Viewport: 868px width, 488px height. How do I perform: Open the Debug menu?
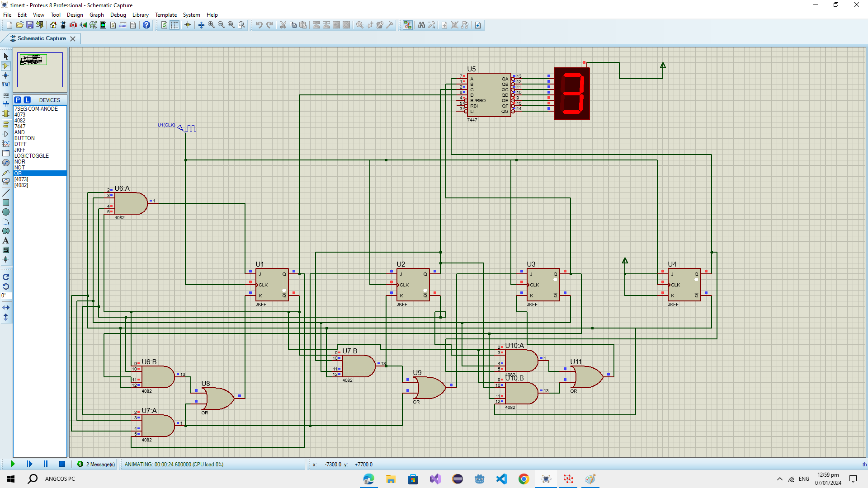click(x=118, y=15)
